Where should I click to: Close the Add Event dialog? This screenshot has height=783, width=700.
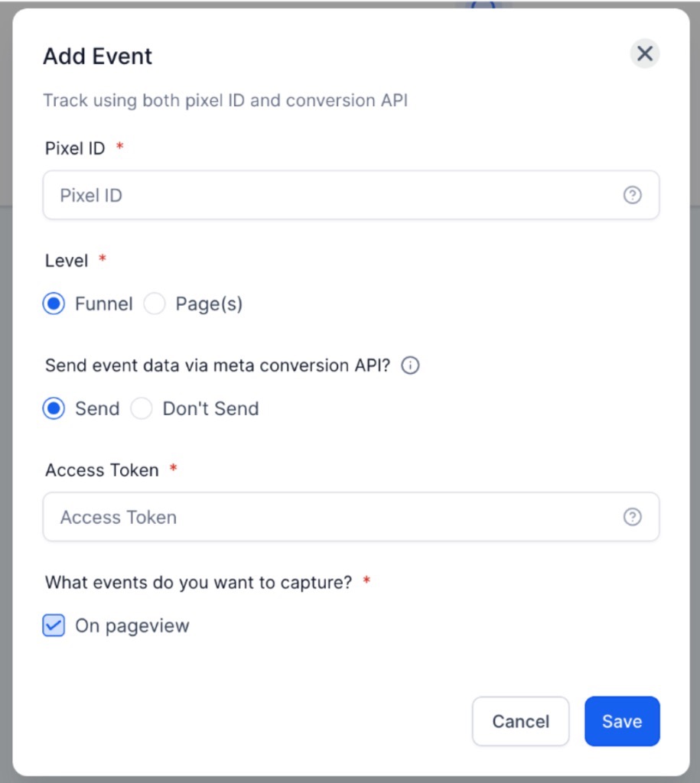point(644,54)
